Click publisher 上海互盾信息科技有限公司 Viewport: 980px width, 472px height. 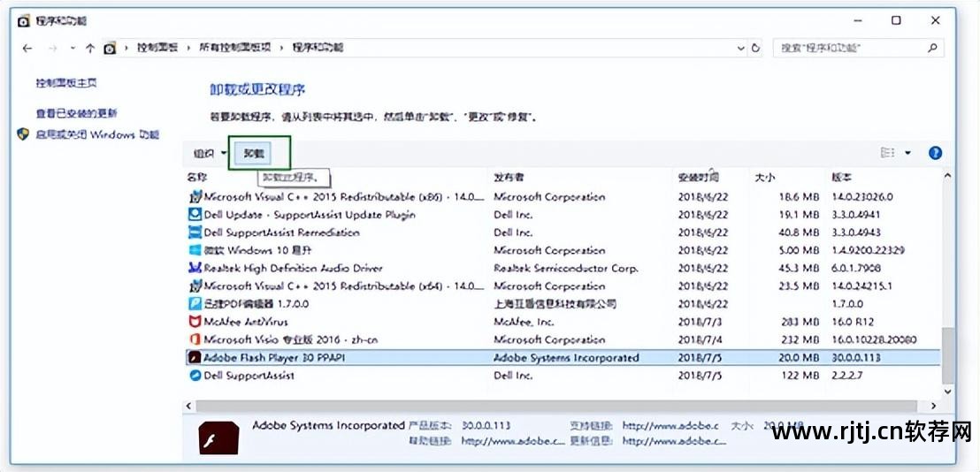555,304
